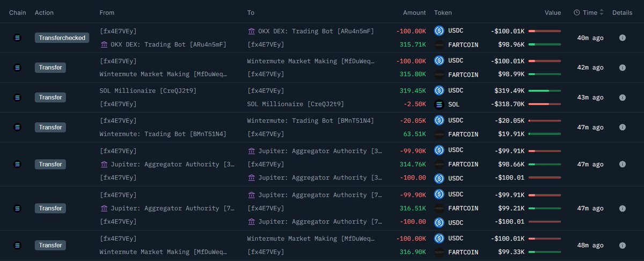Click the 315.80K amount
The height and width of the screenshot is (261, 644).
413,74
